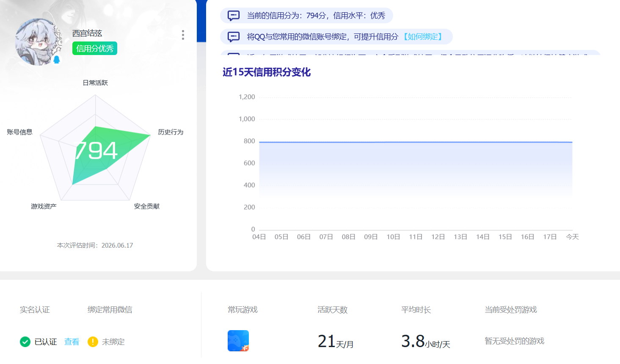Viewport: 620px width, 364px height.
Task: Click the chat icon beside 当前的信用分为
Action: (x=234, y=16)
